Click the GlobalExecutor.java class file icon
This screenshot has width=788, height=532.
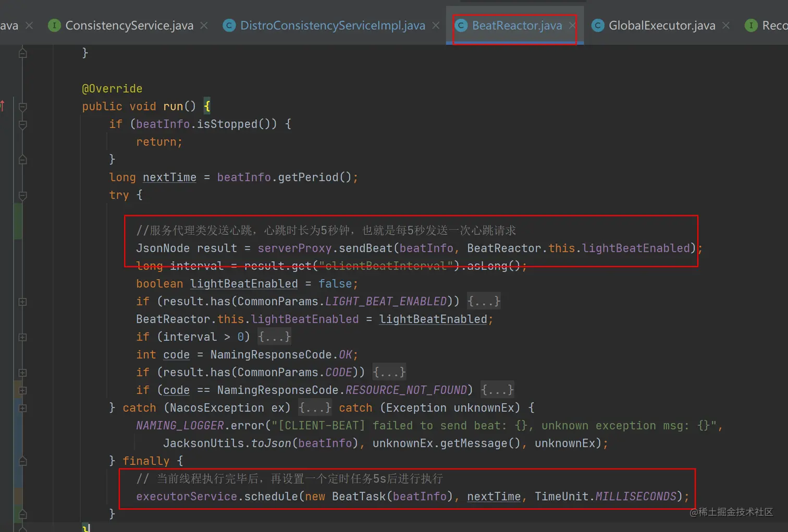pos(598,25)
